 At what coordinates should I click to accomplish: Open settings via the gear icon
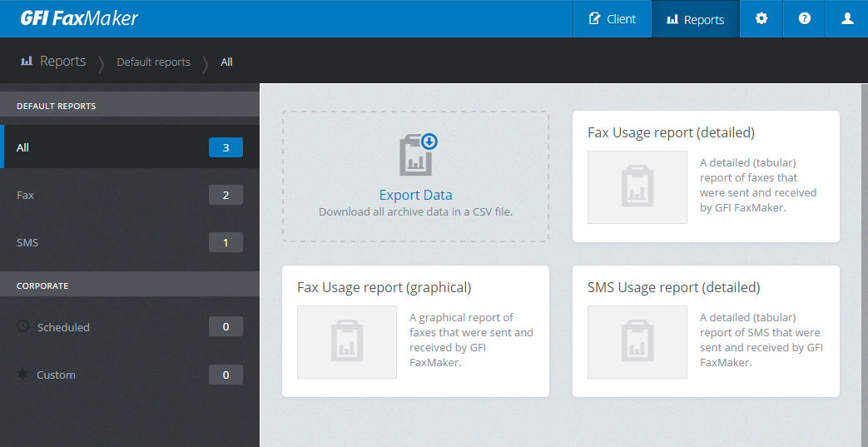pos(761,19)
